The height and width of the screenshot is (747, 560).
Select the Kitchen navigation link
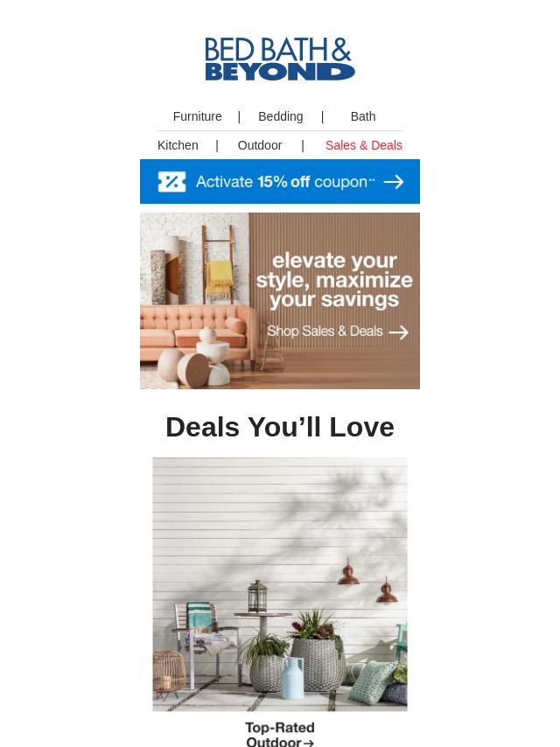click(x=178, y=145)
